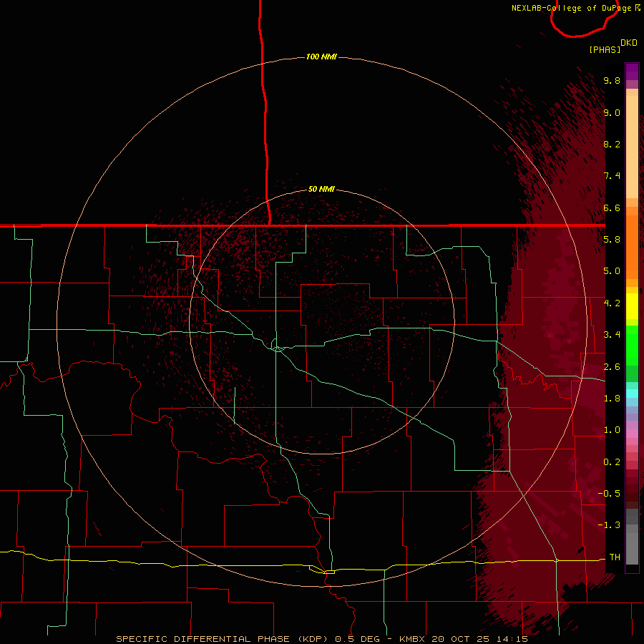Click the TH threshold label on legend

tap(615, 557)
